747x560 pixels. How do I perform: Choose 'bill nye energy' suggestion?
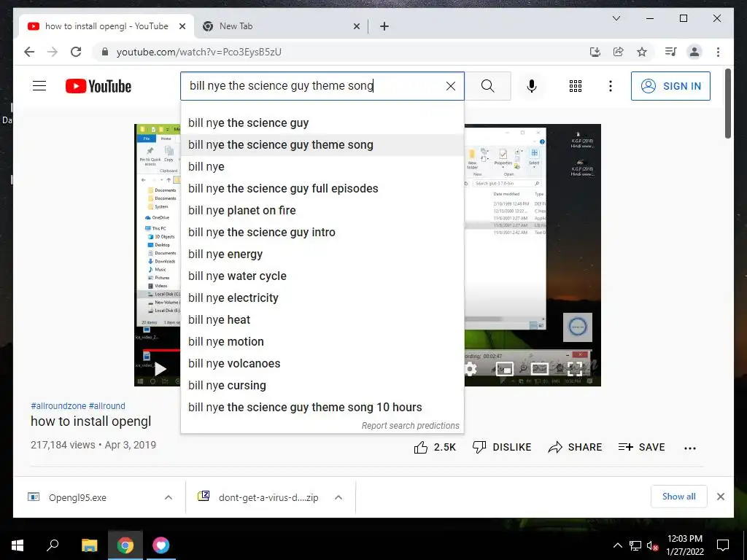coord(322,254)
